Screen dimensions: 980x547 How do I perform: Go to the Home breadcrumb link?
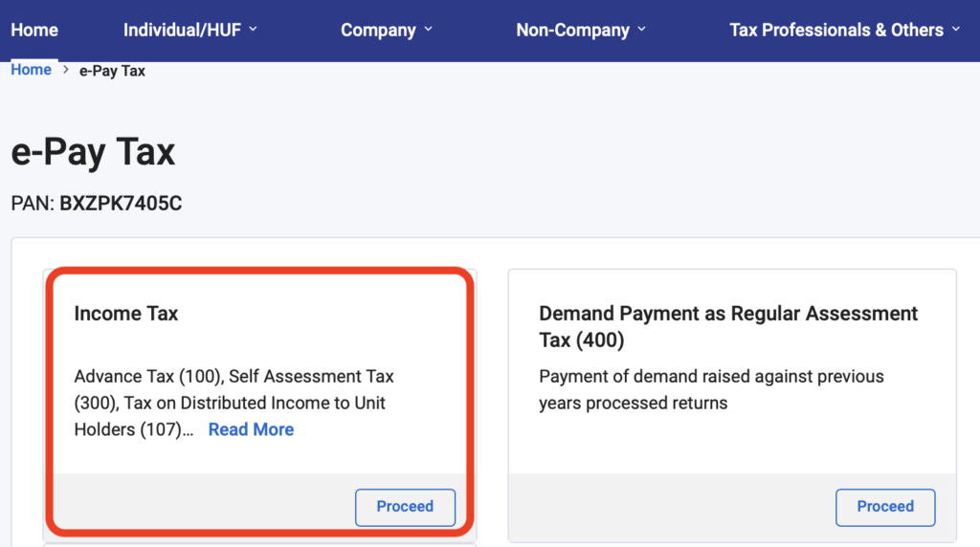[x=32, y=70]
